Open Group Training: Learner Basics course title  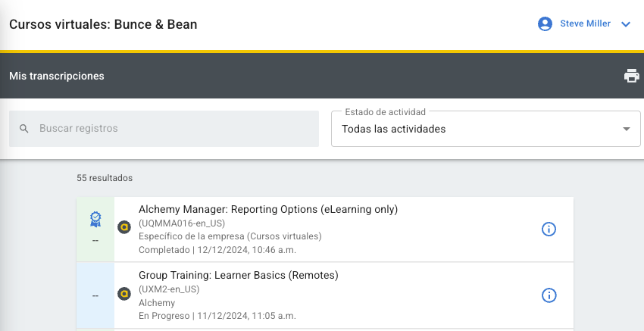(x=238, y=275)
